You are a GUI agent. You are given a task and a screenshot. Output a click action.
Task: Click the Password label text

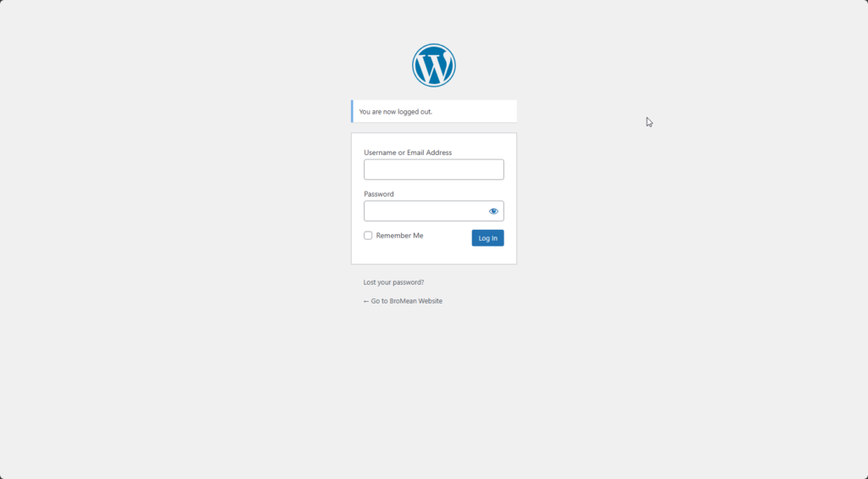point(379,194)
